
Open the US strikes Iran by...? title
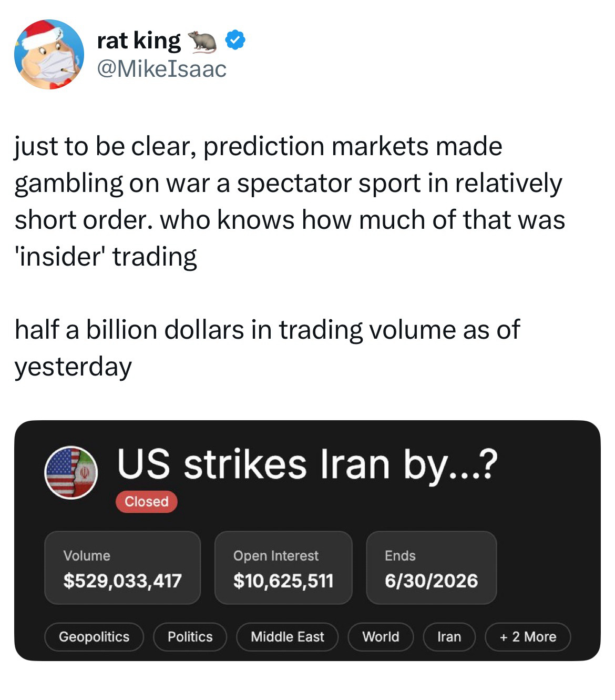(x=306, y=464)
